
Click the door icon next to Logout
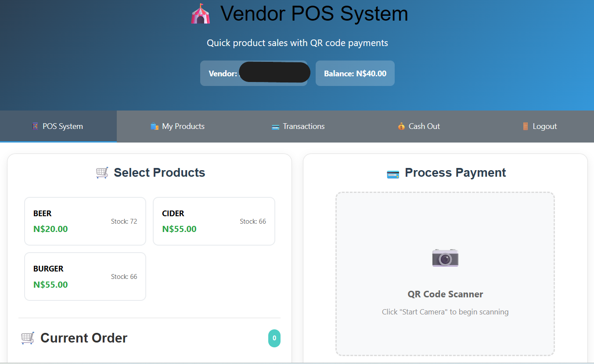(526, 126)
